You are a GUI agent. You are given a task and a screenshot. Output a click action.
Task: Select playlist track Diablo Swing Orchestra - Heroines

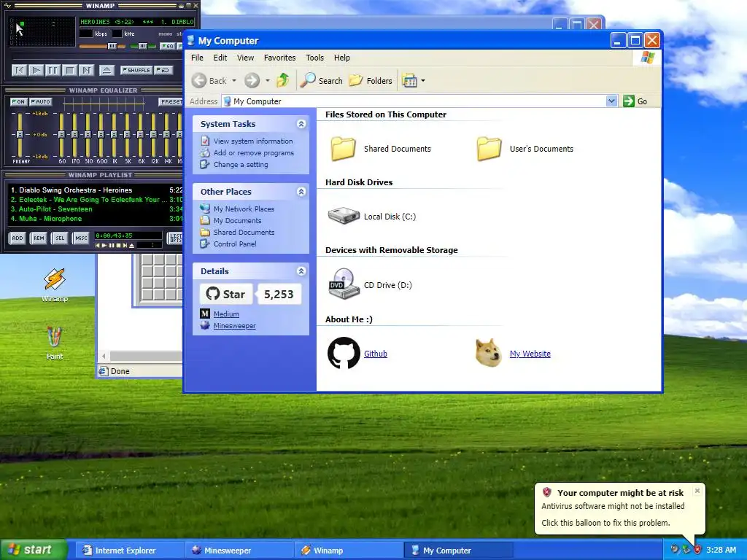[97, 190]
